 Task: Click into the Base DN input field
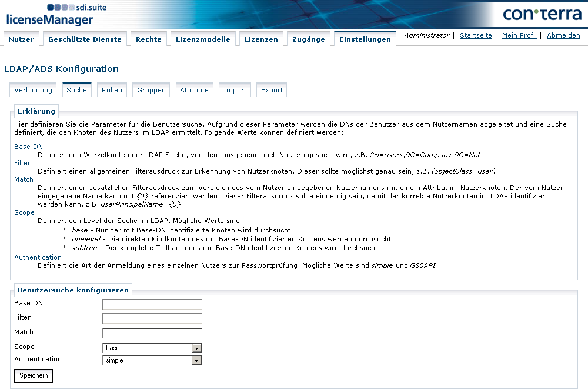(x=152, y=304)
